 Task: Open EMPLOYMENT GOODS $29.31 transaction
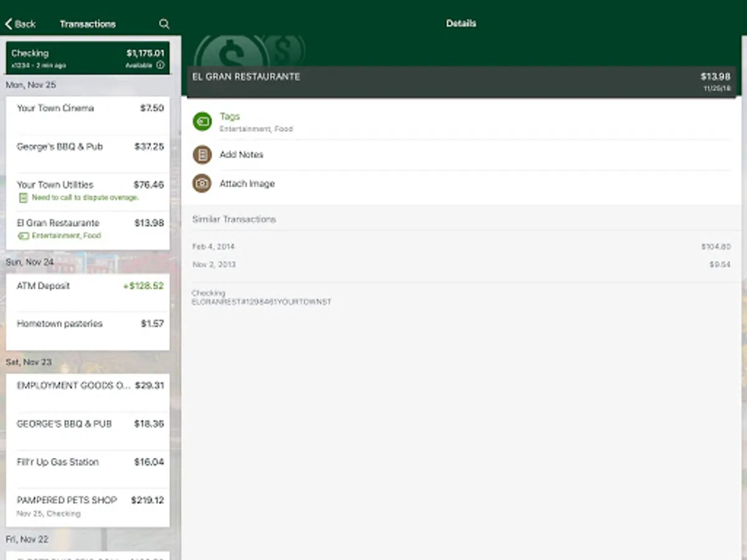[88, 393]
